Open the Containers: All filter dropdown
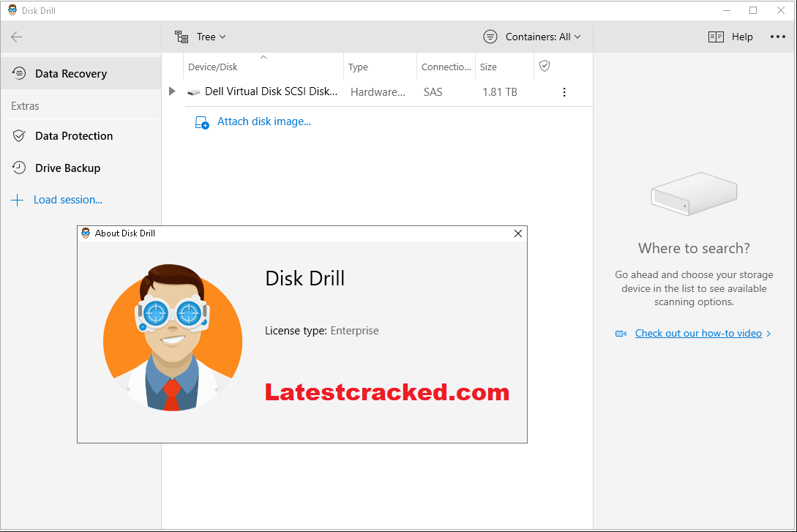This screenshot has width=797, height=532. [531, 37]
